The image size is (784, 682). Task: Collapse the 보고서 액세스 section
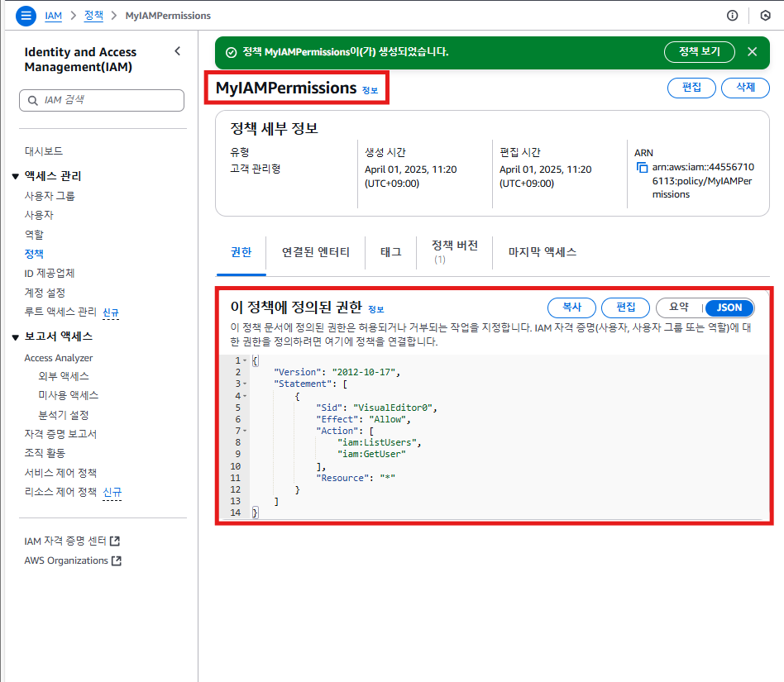coord(16,337)
